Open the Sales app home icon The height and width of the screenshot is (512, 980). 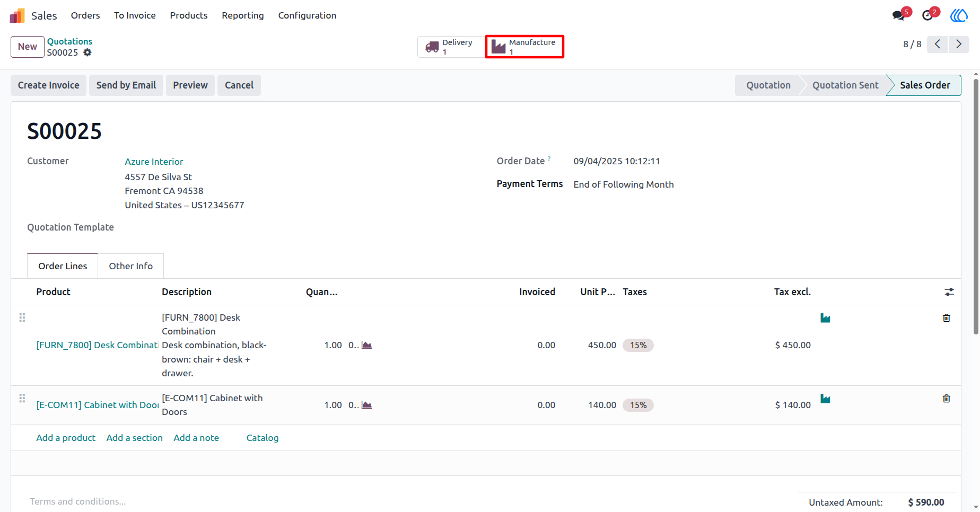pyautogui.click(x=17, y=15)
